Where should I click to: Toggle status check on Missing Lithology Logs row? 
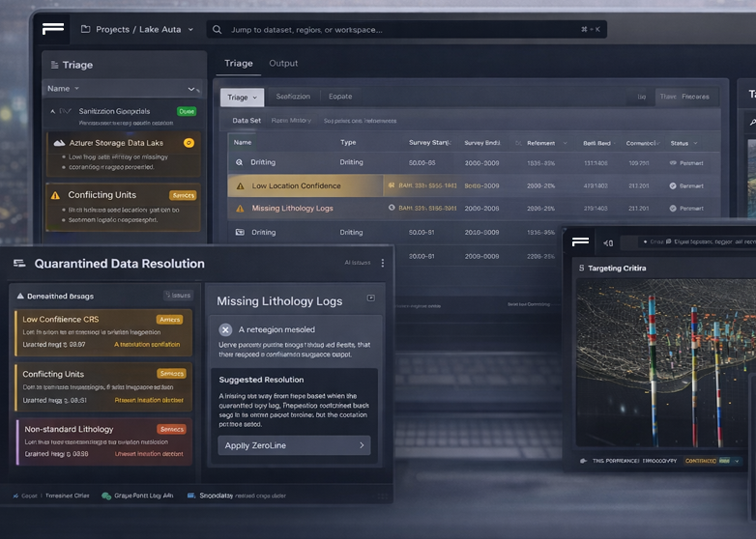click(673, 209)
